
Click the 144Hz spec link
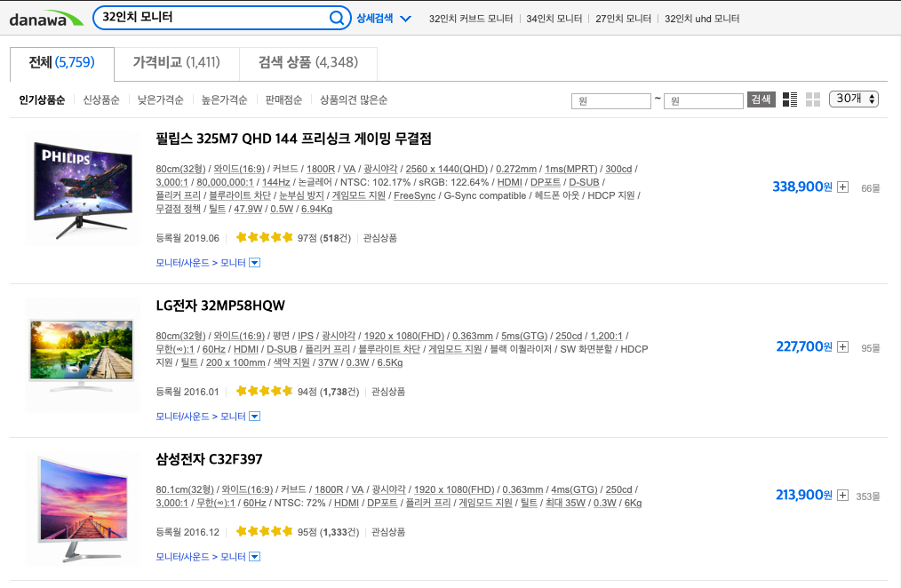point(275,182)
